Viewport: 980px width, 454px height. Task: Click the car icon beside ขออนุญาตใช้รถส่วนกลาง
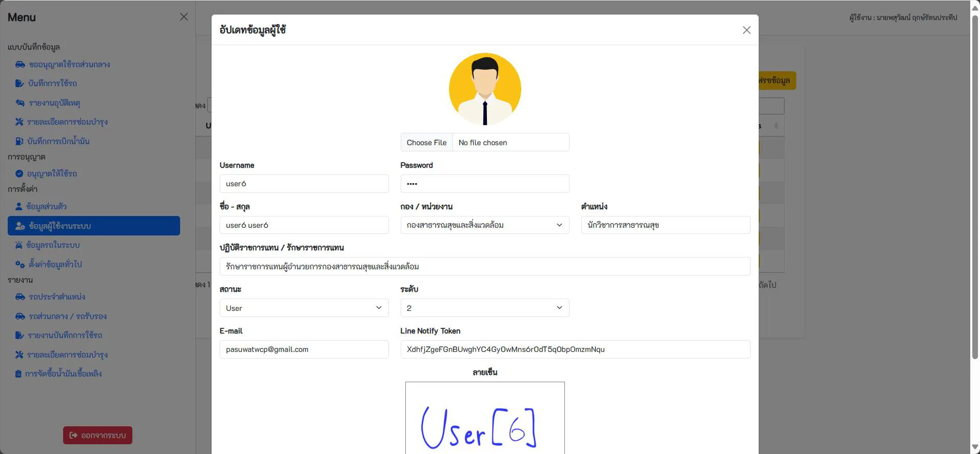[x=20, y=65]
